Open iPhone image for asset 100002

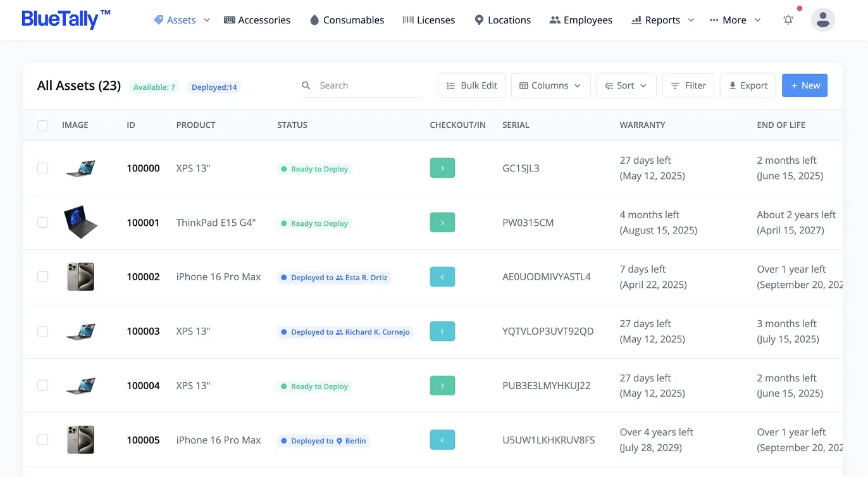(x=81, y=277)
